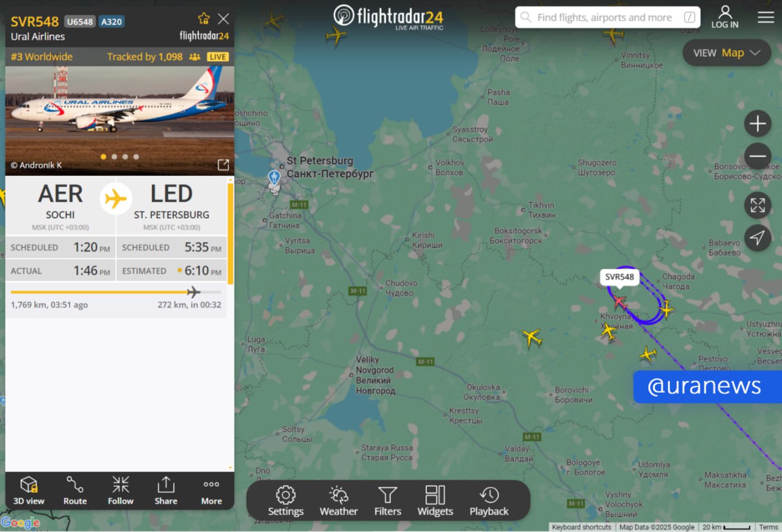Open flight Playback
782x532 pixels.
point(489,501)
